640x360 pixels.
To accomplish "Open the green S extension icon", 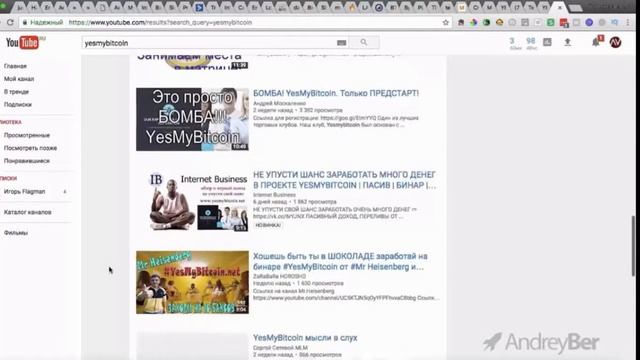I will [551, 22].
